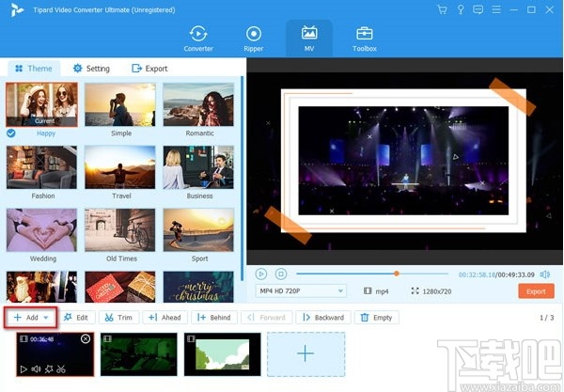
Task: Click the Happy theme checkmark indicator
Action: click(x=11, y=133)
